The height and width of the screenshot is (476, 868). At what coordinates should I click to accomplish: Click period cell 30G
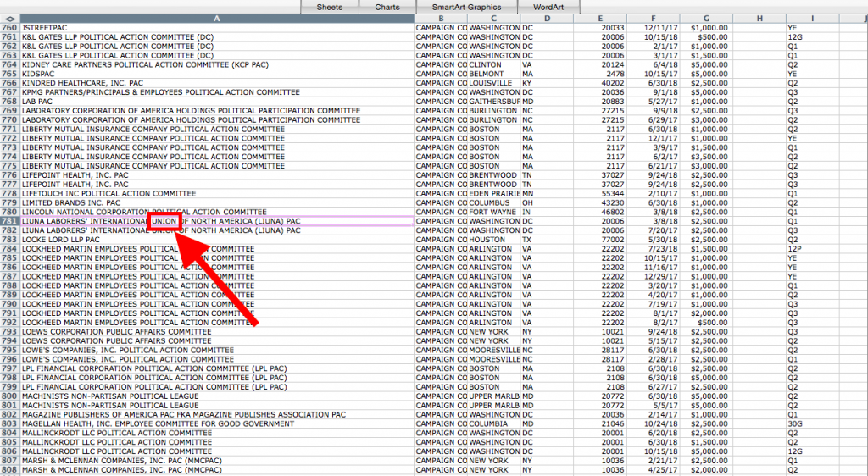tap(813, 424)
